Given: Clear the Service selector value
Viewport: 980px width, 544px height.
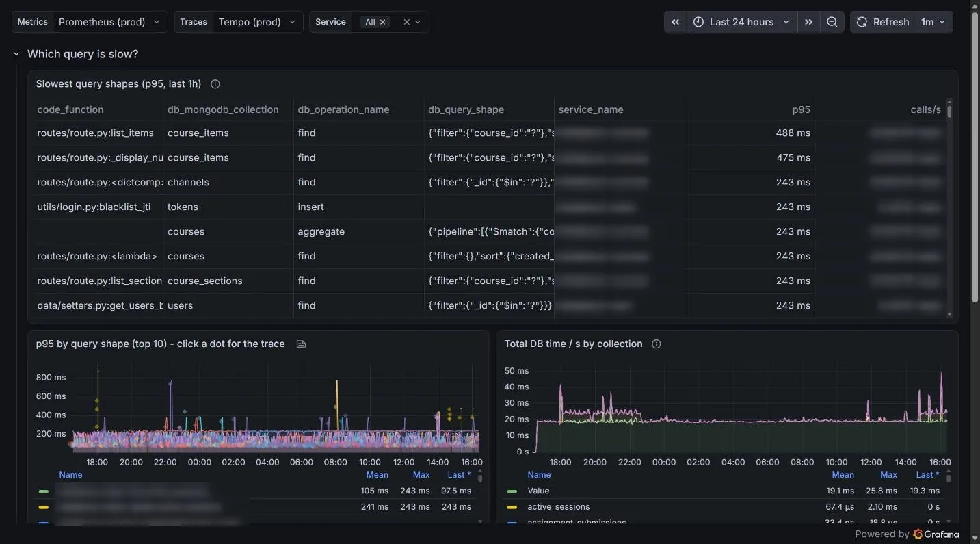Looking at the screenshot, I should [406, 22].
